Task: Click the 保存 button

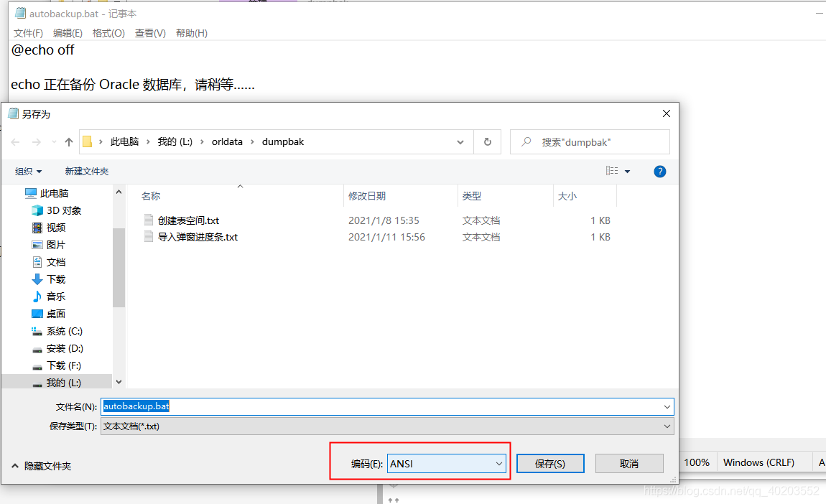Action: pyautogui.click(x=550, y=463)
